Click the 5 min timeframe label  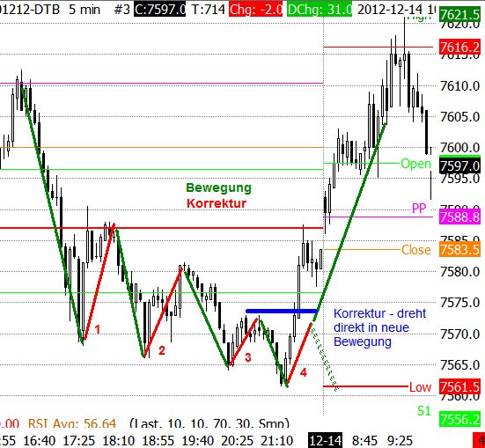[x=85, y=10]
